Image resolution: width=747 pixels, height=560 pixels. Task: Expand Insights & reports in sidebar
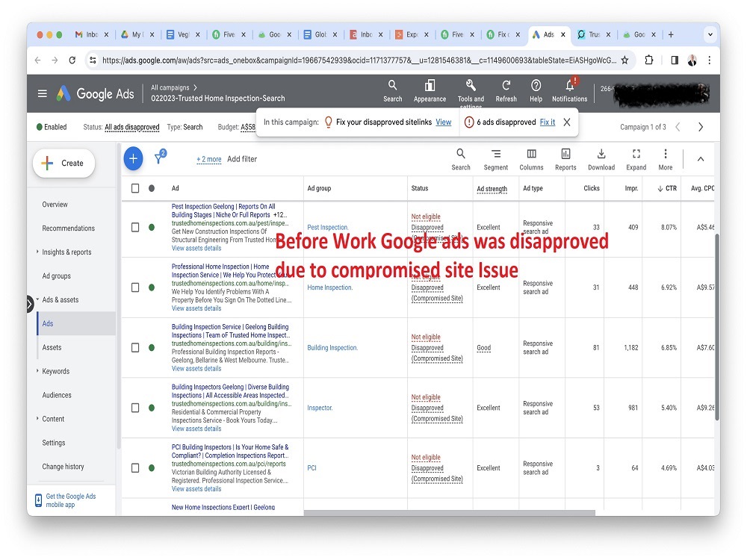[x=37, y=252]
